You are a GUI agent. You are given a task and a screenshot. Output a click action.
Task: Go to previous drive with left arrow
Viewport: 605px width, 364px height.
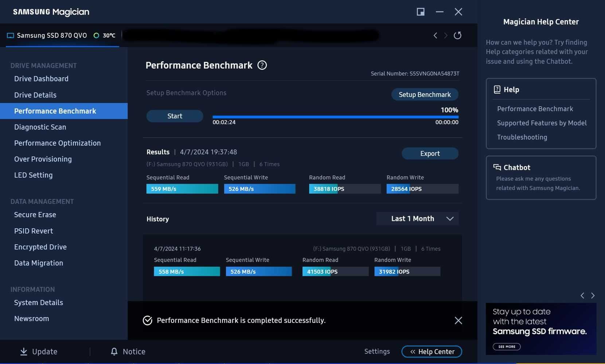click(435, 35)
